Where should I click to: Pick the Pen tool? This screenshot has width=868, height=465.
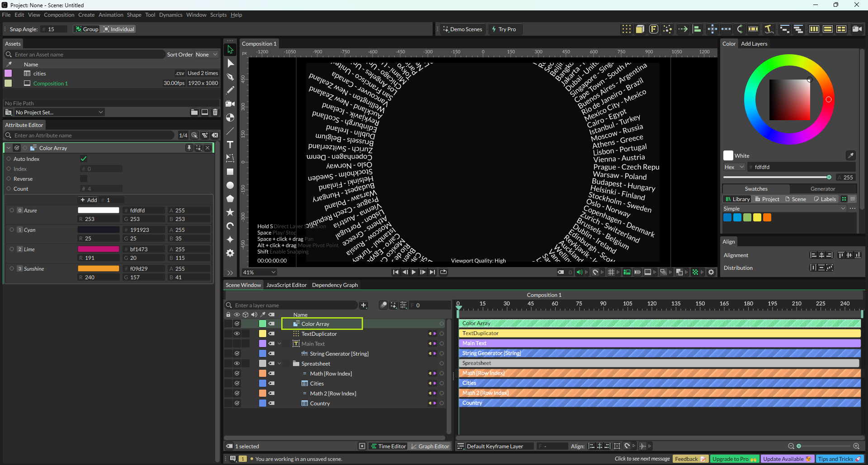pos(230,77)
